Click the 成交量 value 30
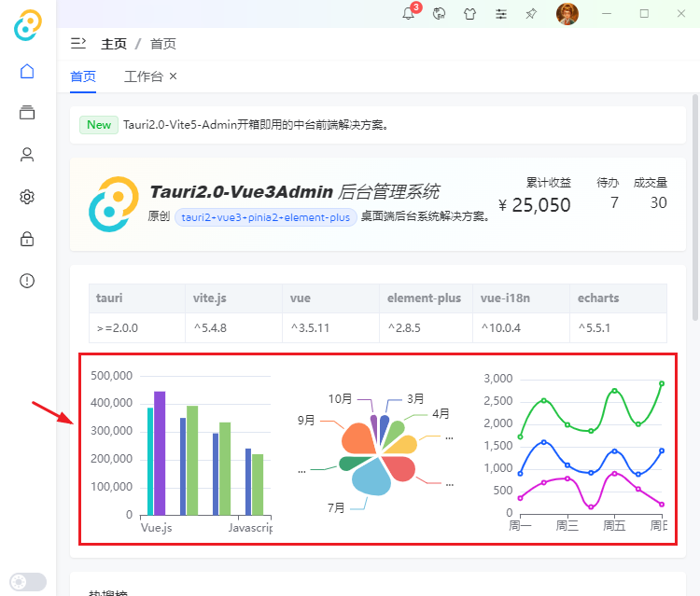Screen dimensions: 700x596 pyautogui.click(x=658, y=203)
